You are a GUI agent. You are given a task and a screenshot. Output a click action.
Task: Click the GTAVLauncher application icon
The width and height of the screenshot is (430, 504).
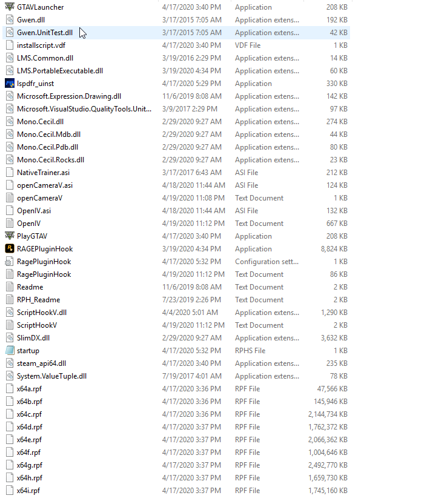click(10, 7)
